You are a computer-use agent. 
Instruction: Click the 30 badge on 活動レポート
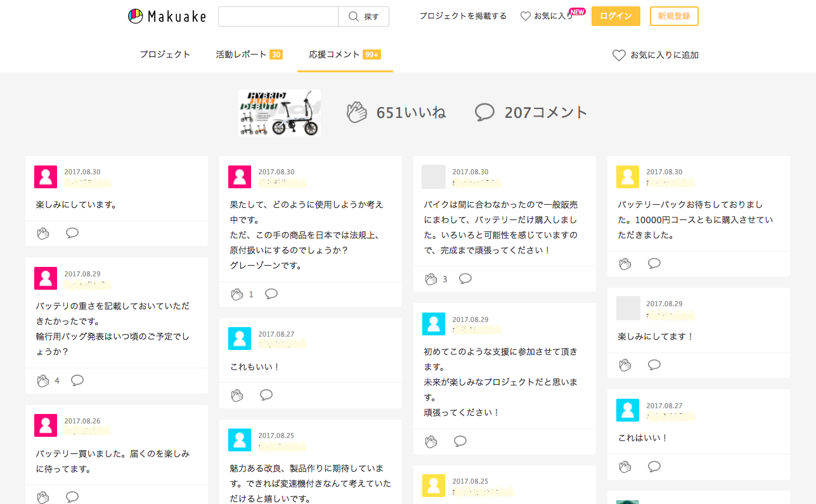[276, 55]
